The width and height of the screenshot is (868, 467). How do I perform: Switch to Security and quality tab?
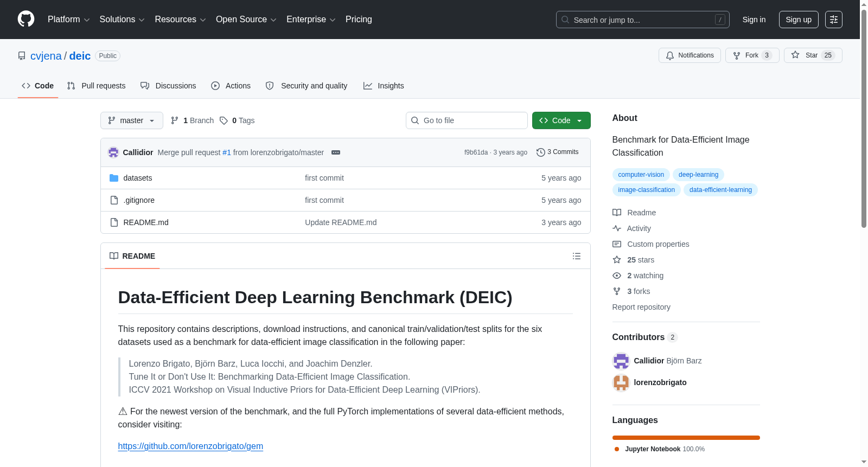point(307,86)
